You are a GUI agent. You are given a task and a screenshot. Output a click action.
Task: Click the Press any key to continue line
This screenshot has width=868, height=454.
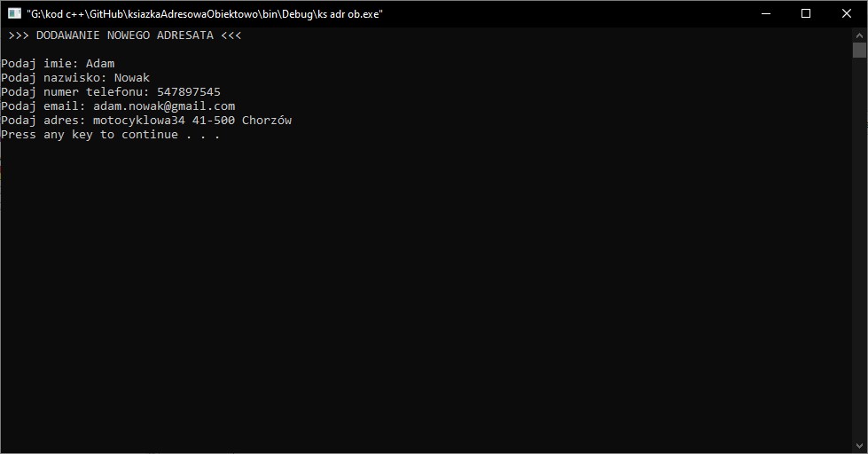click(x=110, y=135)
